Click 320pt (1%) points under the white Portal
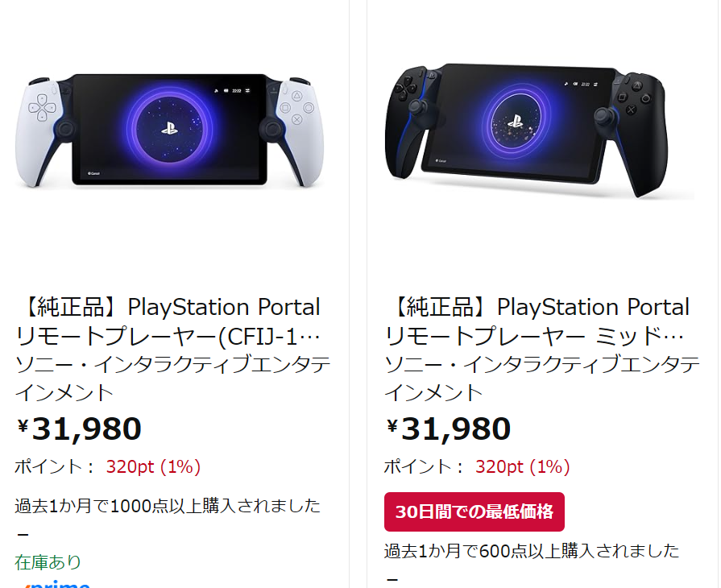This screenshot has width=721, height=588. [x=153, y=466]
